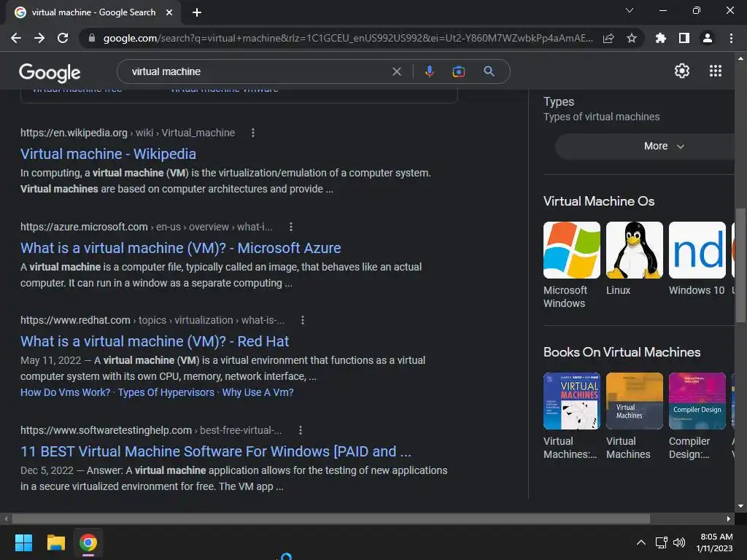Open the How Do Vms Work? sublink
This screenshot has height=560, width=747.
pyautogui.click(x=65, y=392)
